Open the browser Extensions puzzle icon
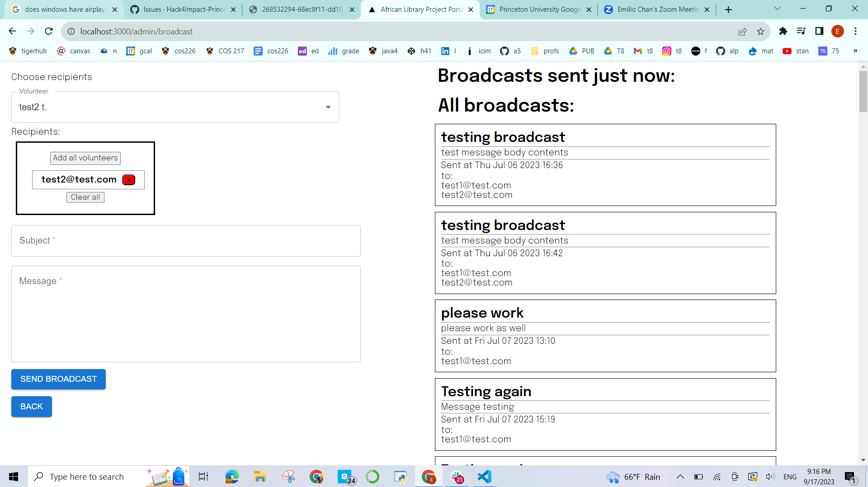This screenshot has height=487, width=868. (783, 31)
